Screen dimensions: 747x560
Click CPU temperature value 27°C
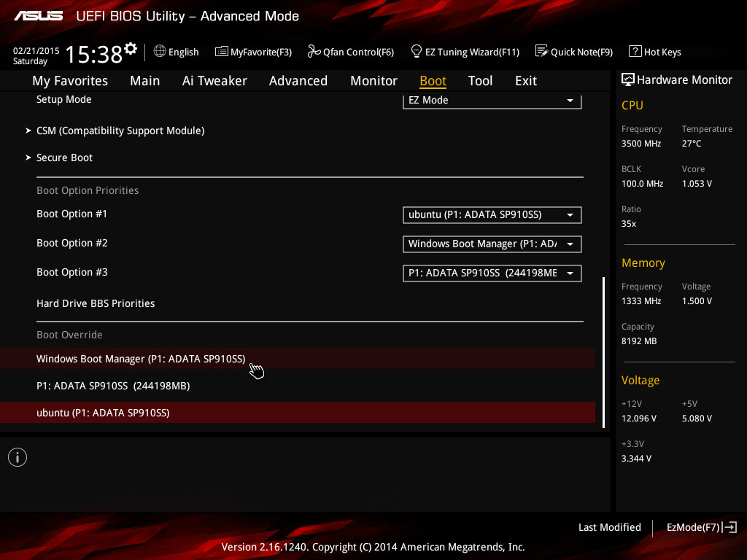(692, 144)
